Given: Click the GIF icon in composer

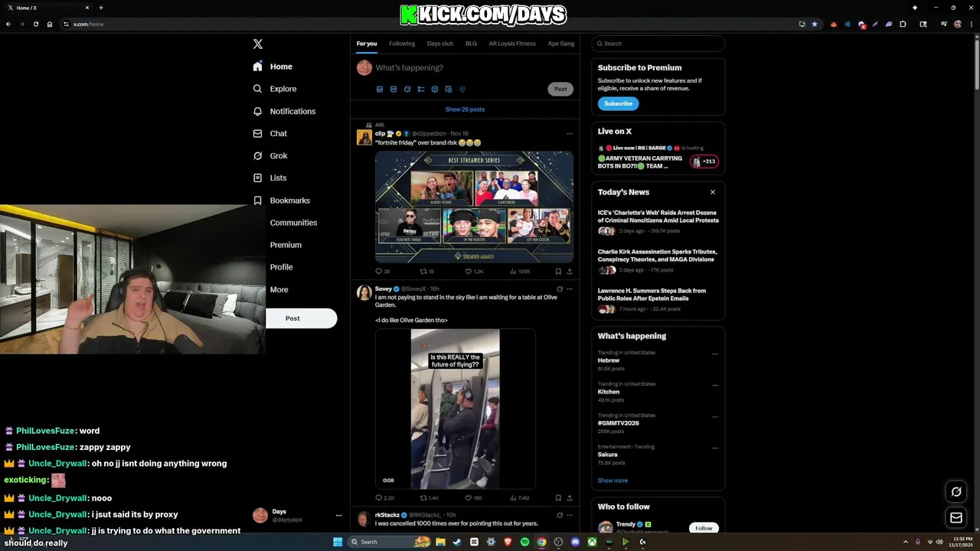Looking at the screenshot, I should tap(394, 89).
